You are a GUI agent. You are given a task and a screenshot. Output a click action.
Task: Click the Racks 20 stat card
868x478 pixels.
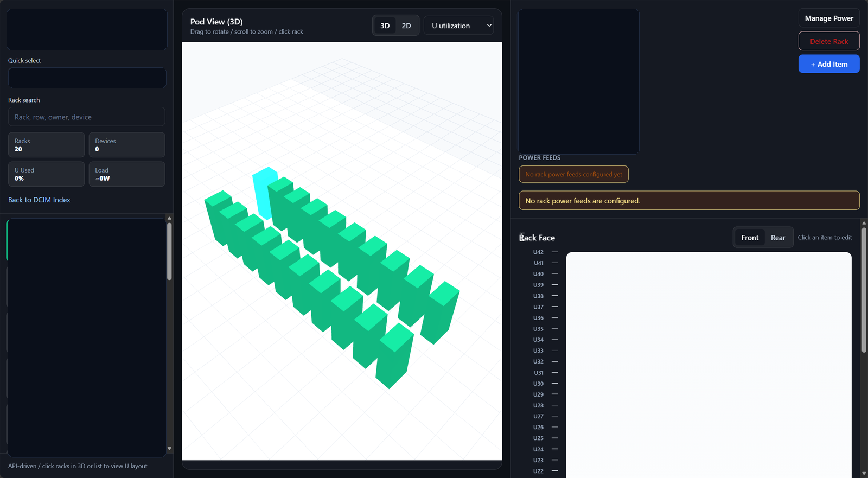[46, 145]
